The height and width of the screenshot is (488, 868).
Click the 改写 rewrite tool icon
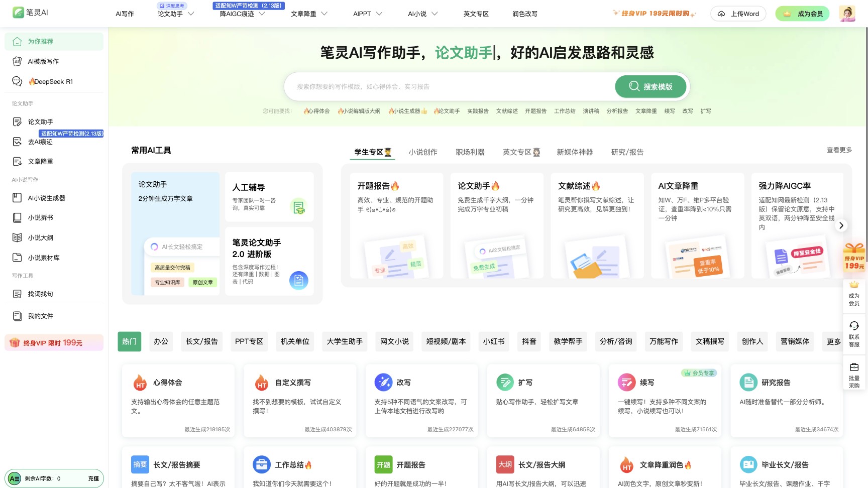383,382
